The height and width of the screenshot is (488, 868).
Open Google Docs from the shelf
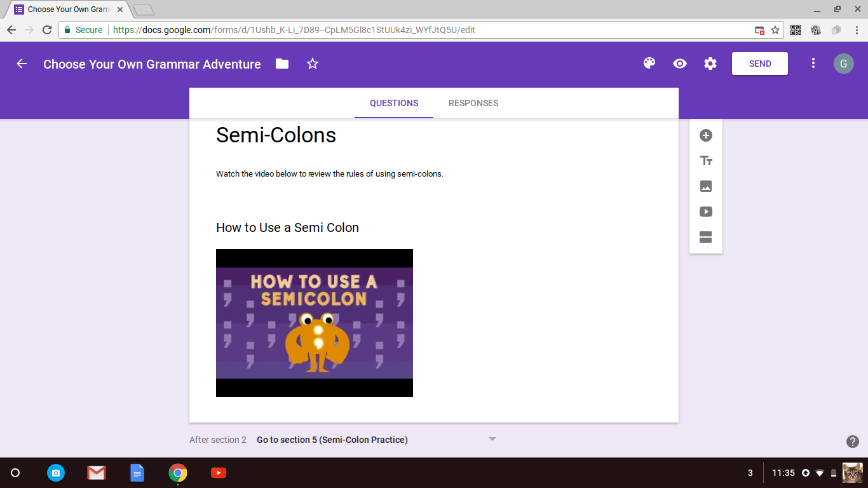tap(137, 473)
